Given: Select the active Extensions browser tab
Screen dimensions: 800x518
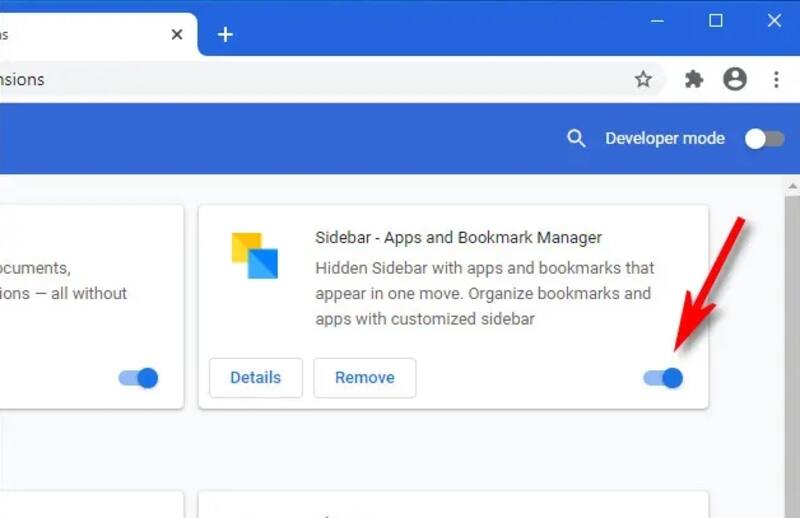Looking at the screenshot, I should 80,35.
